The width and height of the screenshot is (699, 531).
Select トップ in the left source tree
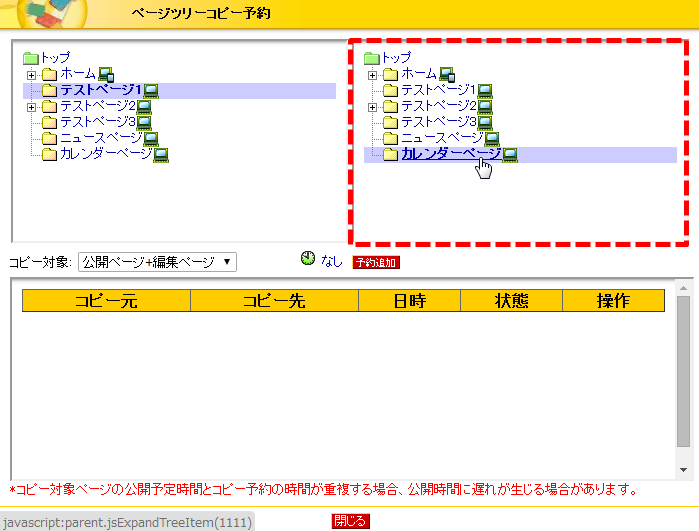(x=56, y=58)
